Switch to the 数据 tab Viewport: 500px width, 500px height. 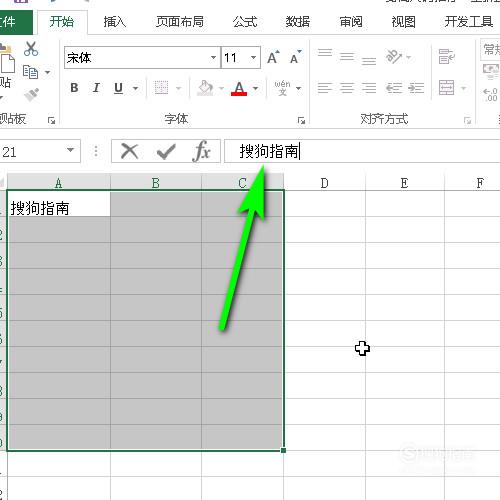[298, 22]
